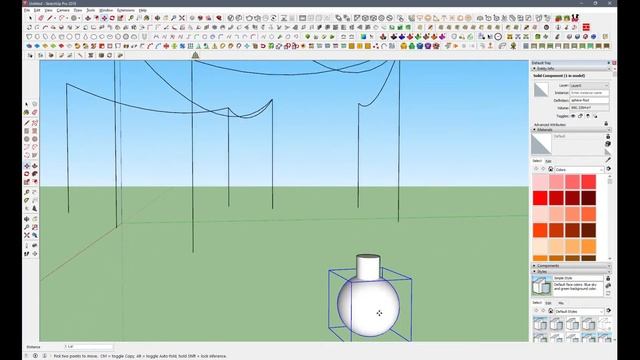Viewport: 640px width, 360px height.
Task: Select the Follow Me tool in left palette
Action: pos(35,174)
